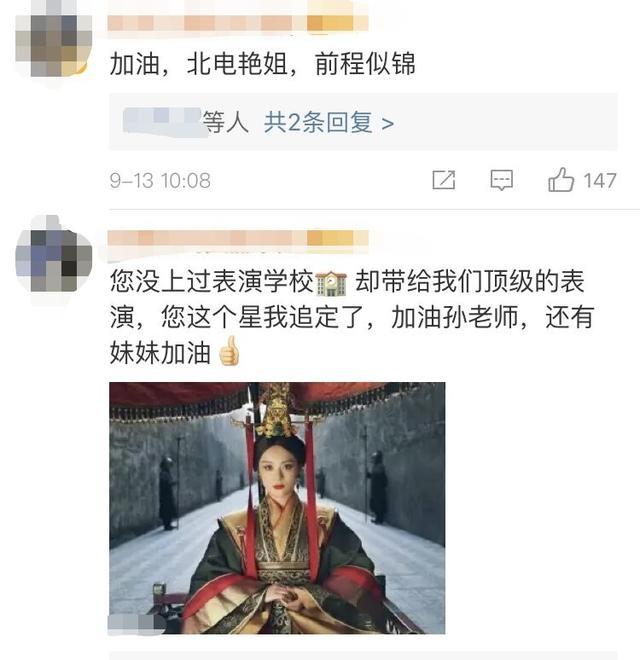Click the arrow after 共2条回复

(387, 123)
